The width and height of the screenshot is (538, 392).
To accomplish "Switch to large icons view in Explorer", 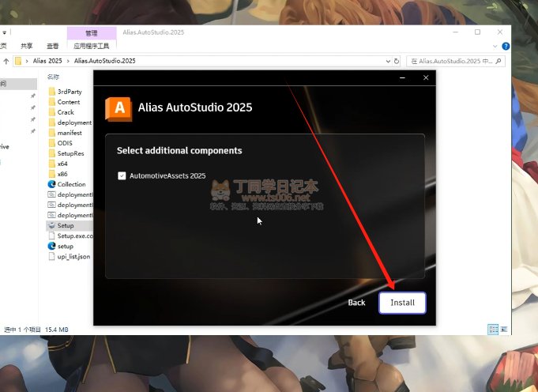I will coord(504,330).
